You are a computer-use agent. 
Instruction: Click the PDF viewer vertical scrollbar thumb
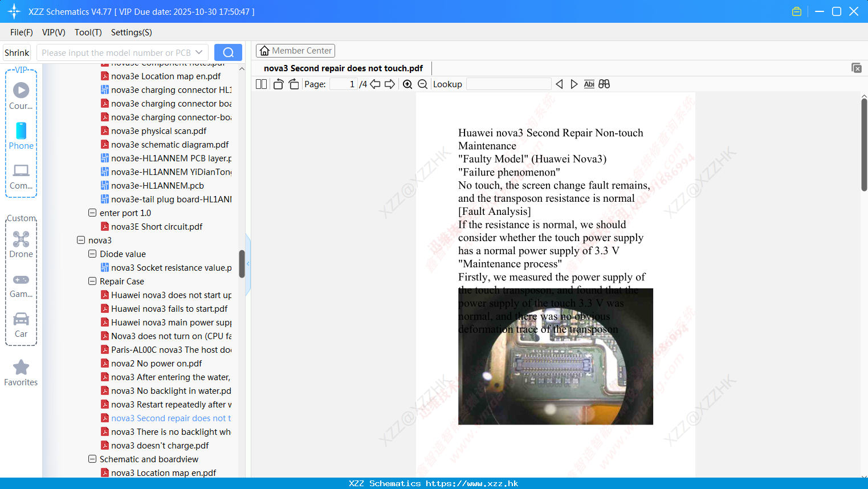[864, 145]
